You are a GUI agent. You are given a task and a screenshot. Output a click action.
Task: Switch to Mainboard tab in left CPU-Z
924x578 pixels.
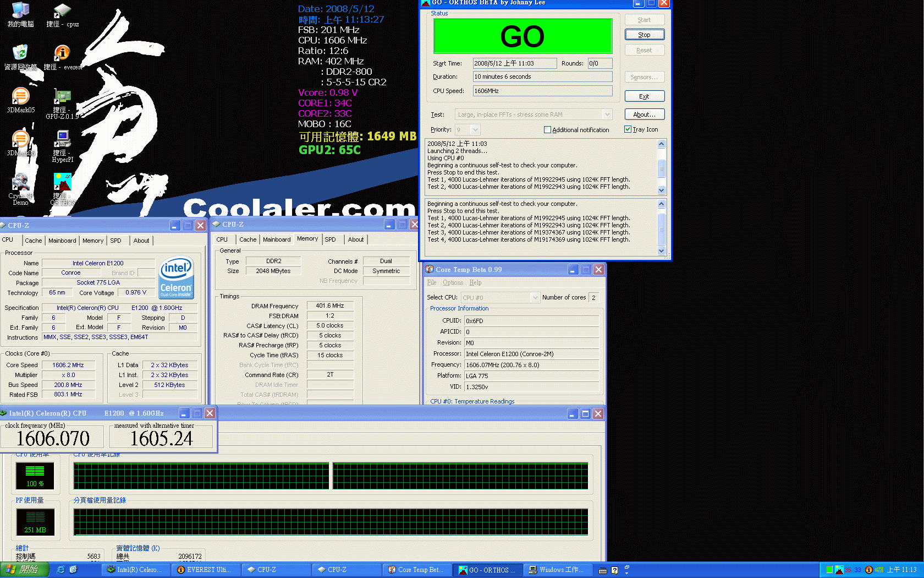coord(62,241)
